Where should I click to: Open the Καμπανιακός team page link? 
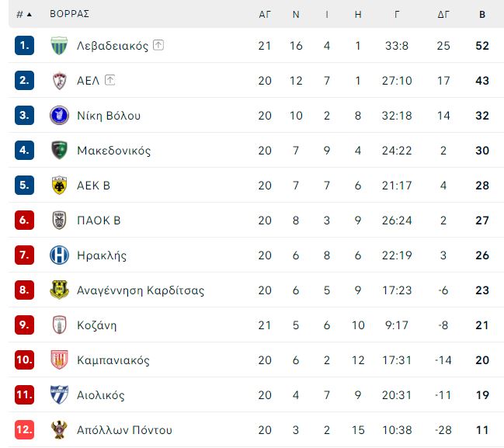pos(113,360)
